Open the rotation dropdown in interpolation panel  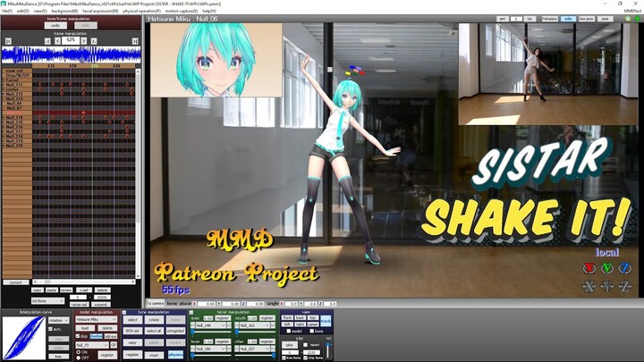coord(58,320)
